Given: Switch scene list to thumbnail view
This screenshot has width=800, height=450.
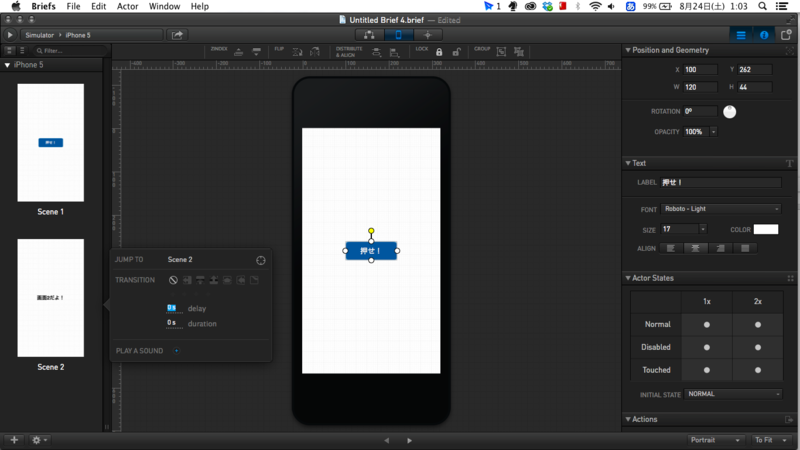Looking at the screenshot, I should (x=10, y=51).
